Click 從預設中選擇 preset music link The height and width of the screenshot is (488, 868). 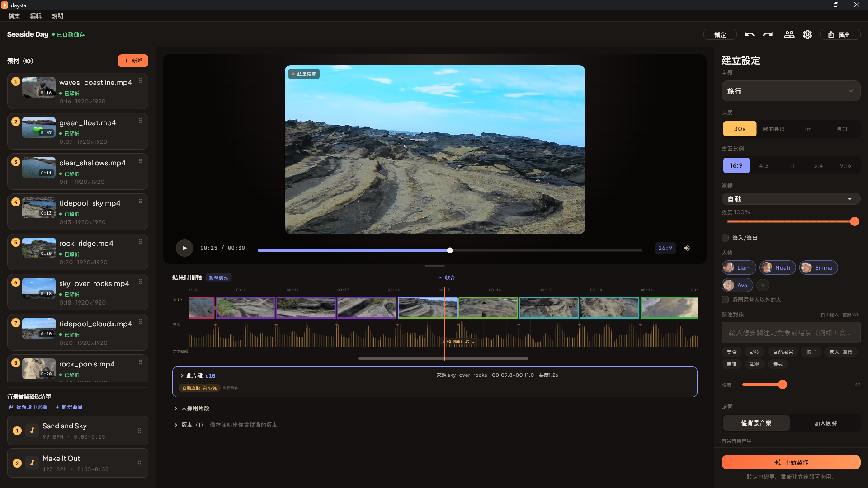28,407
